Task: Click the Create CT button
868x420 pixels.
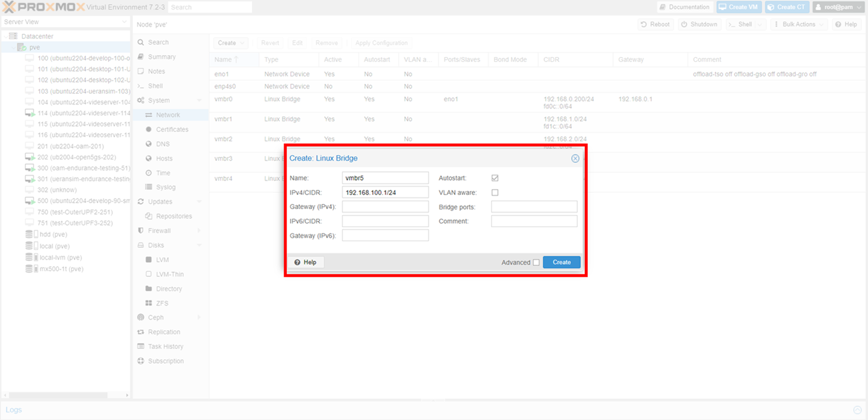Action: pos(787,7)
